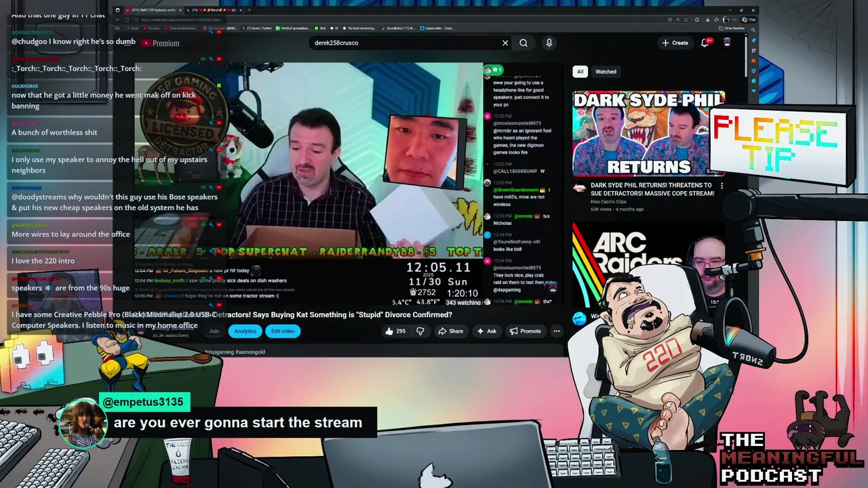Click the Ask button
Screen dimensions: 868x488
[x=487, y=331]
